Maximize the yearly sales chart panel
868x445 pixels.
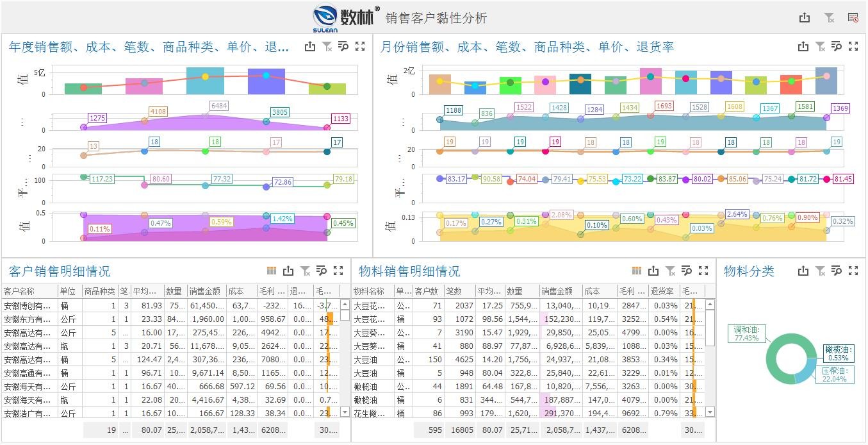pyautogui.click(x=360, y=46)
